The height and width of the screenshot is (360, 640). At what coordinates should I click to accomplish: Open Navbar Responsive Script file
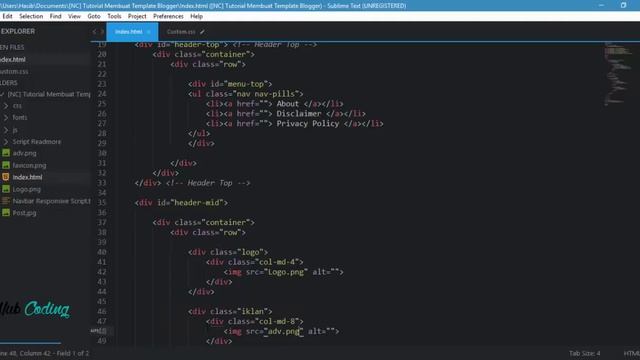tap(51, 201)
